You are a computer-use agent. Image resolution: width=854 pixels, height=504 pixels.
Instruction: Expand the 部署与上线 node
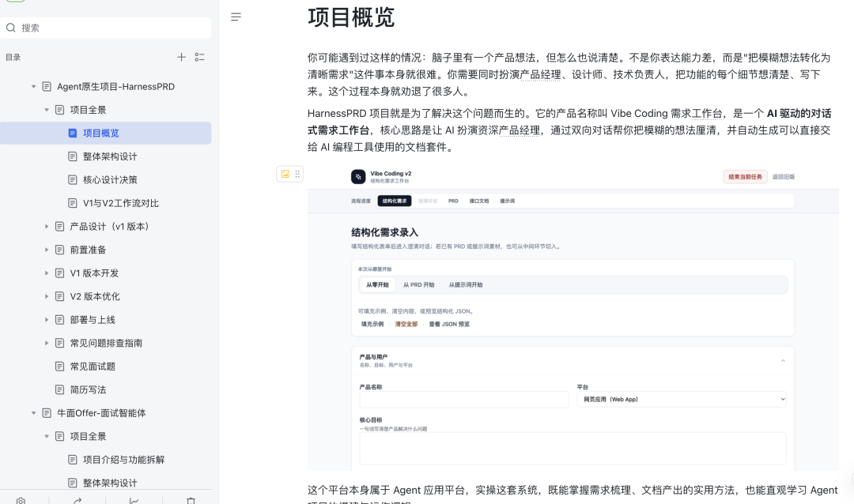point(47,320)
